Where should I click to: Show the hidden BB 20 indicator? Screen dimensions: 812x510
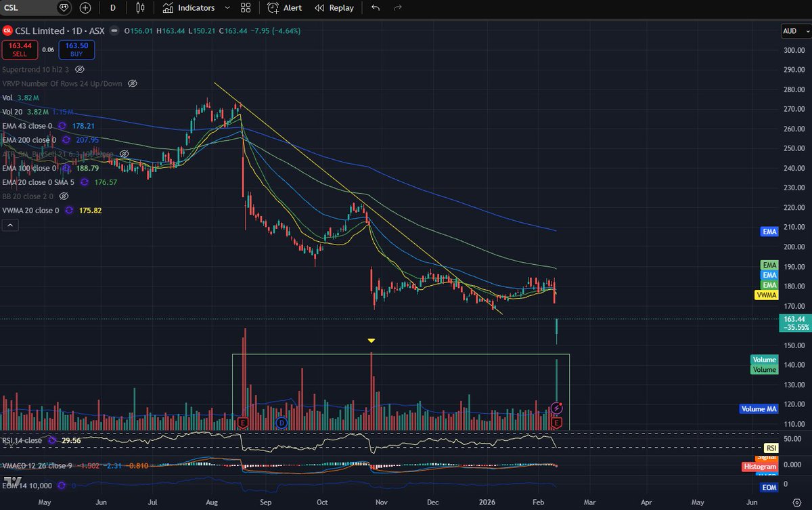[64, 196]
